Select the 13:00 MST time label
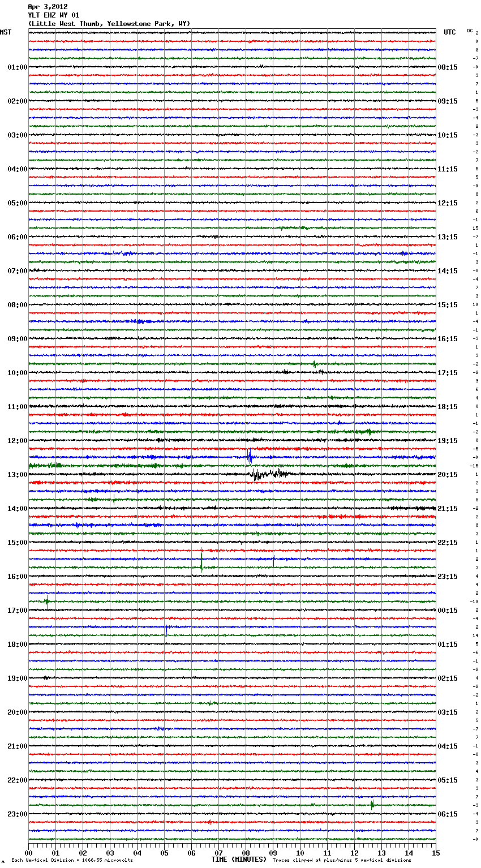 [17, 475]
